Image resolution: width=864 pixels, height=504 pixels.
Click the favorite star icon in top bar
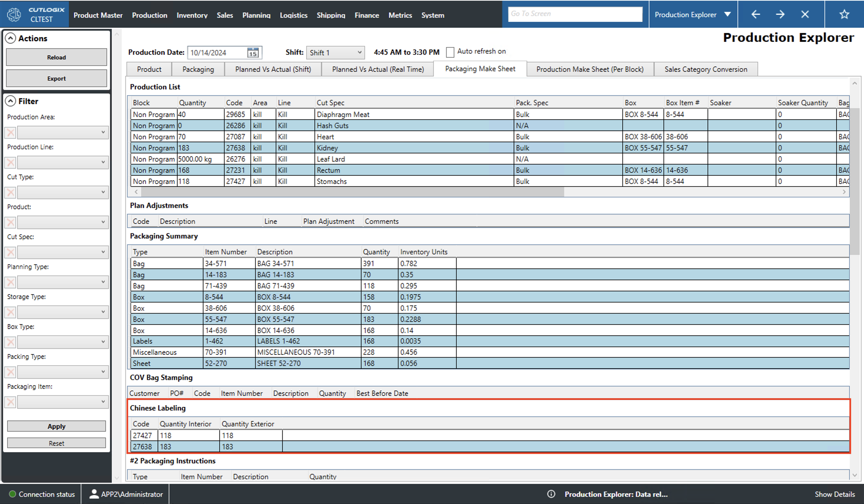844,14
